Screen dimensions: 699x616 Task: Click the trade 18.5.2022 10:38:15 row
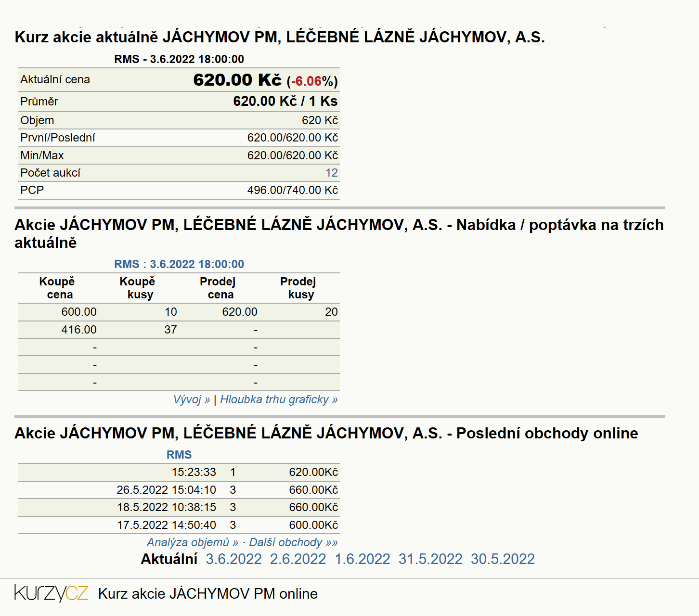[179, 507]
